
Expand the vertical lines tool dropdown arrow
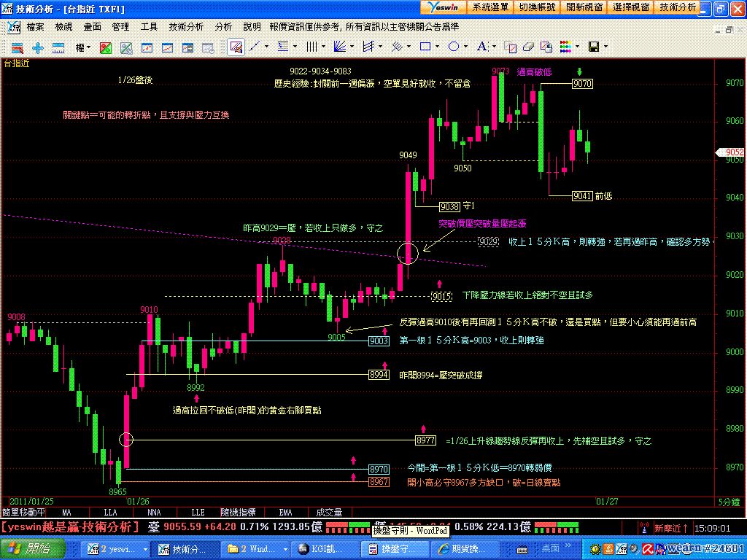point(323,46)
